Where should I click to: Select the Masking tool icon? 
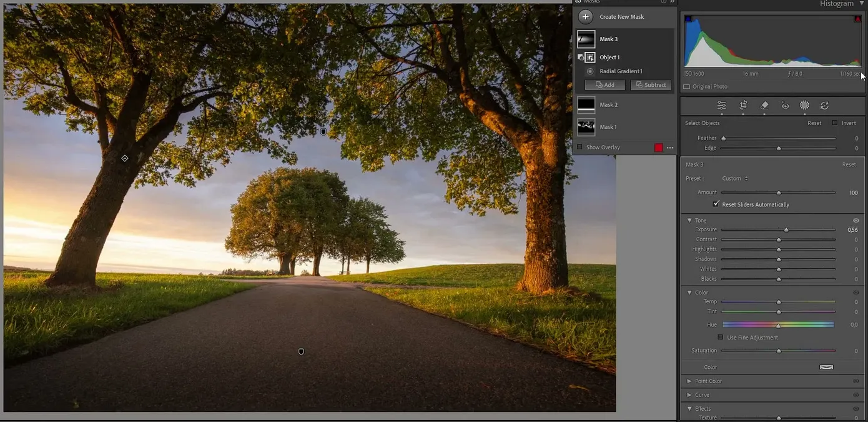tap(804, 106)
